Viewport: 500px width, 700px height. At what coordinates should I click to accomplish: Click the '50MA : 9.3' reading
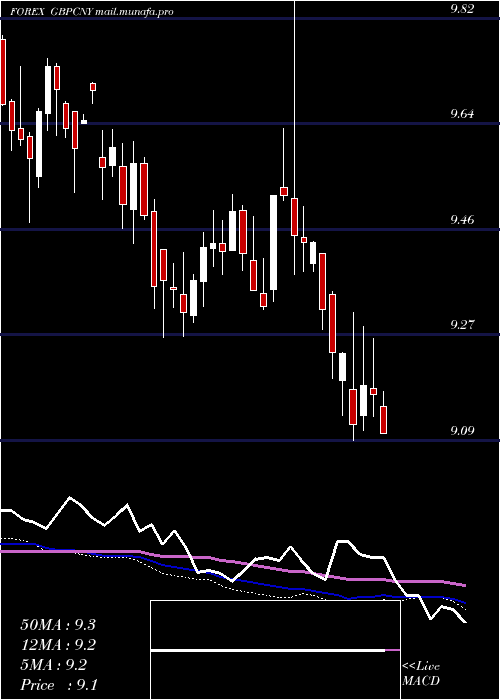(x=58, y=625)
